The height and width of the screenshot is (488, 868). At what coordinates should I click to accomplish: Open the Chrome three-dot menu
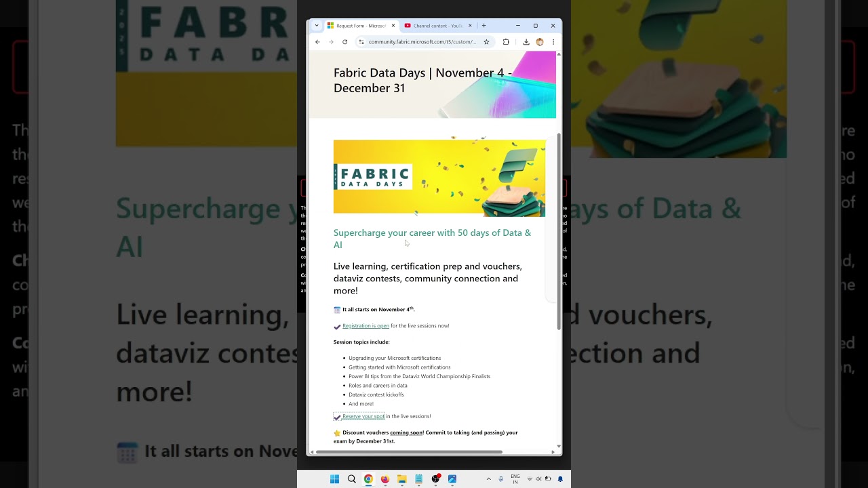553,42
